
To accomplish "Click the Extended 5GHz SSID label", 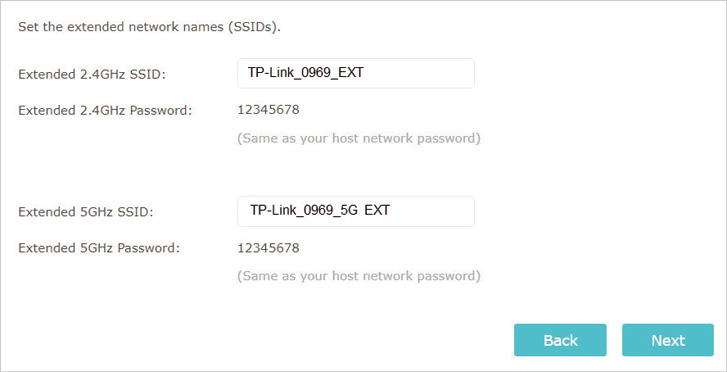I will click(86, 212).
